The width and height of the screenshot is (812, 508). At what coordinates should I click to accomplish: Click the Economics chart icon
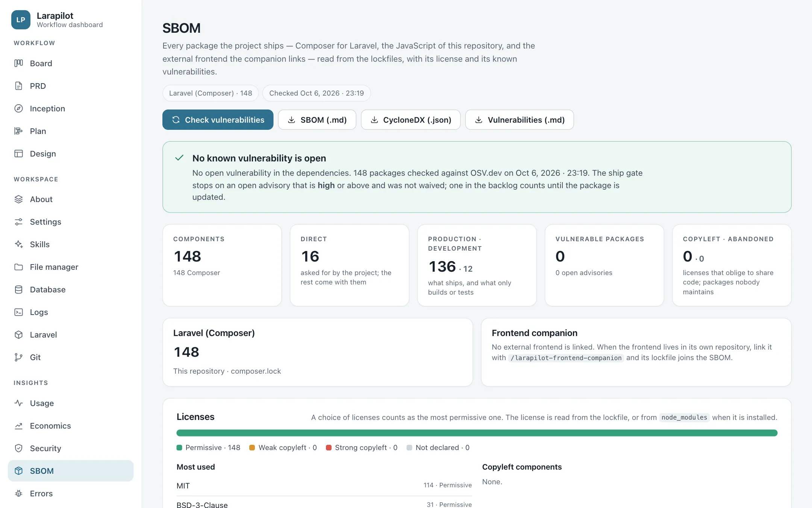(x=18, y=426)
